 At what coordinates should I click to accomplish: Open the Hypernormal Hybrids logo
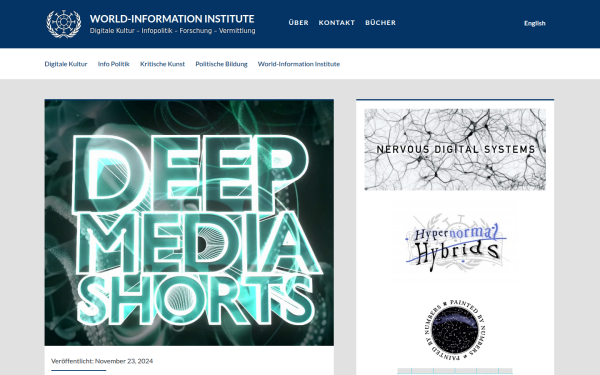pos(455,243)
